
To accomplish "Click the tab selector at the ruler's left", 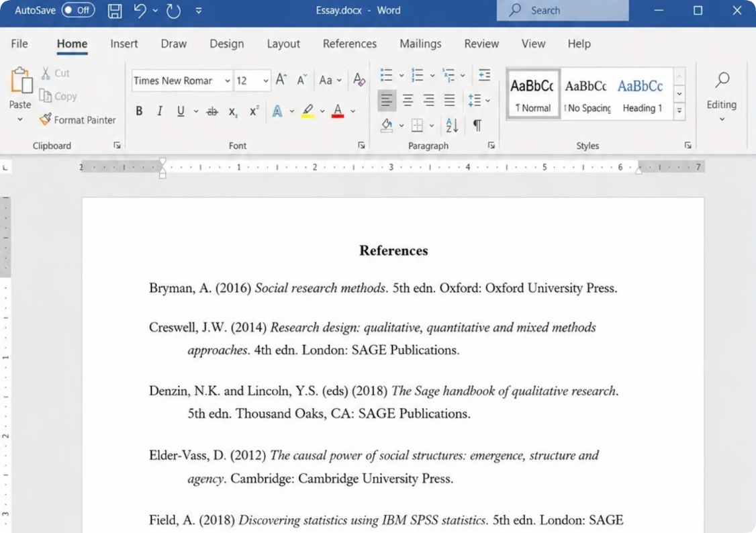I will click(x=5, y=167).
